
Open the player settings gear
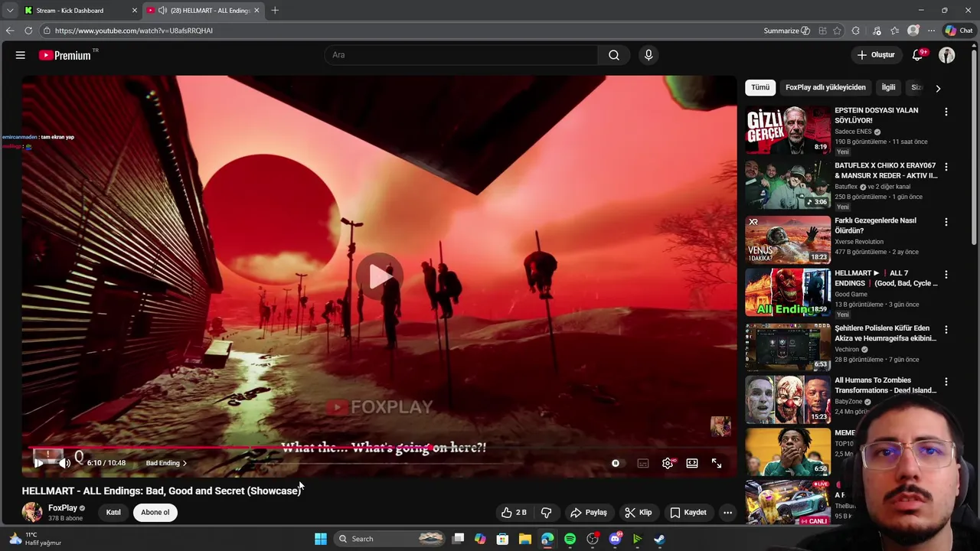(x=668, y=463)
